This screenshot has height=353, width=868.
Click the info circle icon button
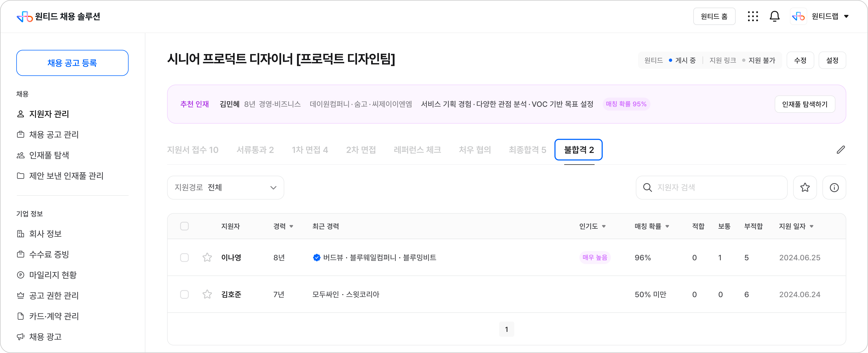tap(834, 188)
